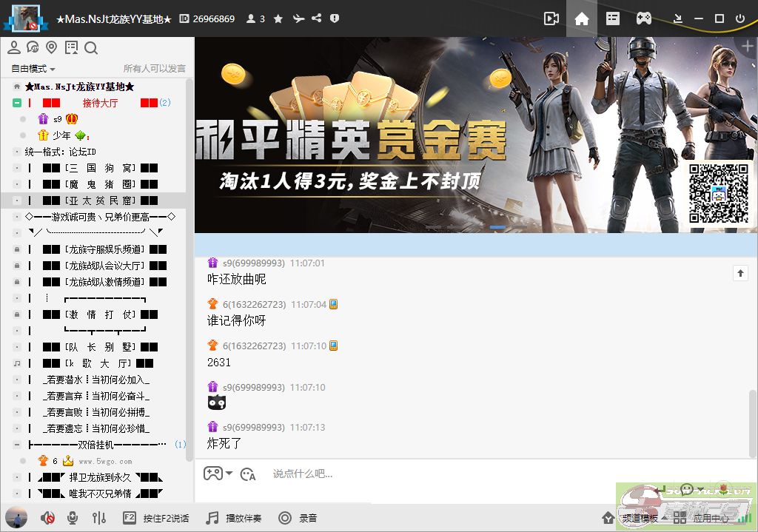Click the 统一格式: 论坛ID row
Image resolution: width=758 pixels, height=532 pixels.
click(x=61, y=152)
